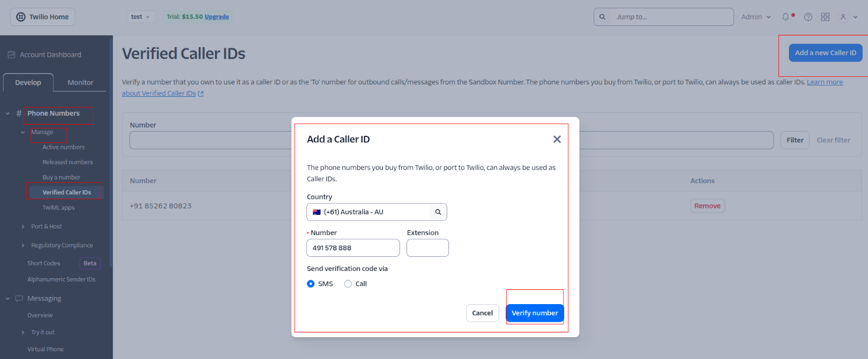This screenshot has width=868, height=359.
Task: Click the Twilio Home logo button
Action: pyautogui.click(x=42, y=17)
